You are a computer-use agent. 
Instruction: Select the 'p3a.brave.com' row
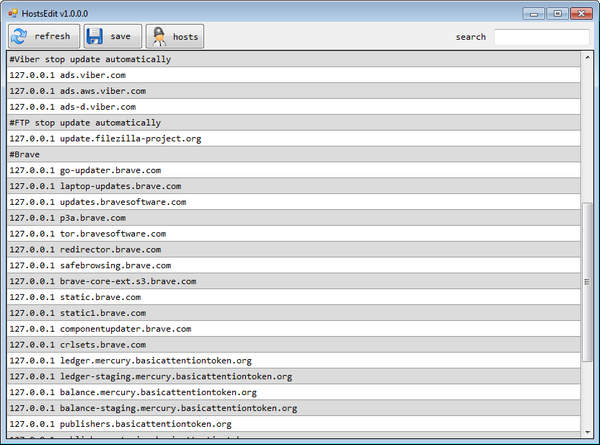pyautogui.click(x=293, y=218)
